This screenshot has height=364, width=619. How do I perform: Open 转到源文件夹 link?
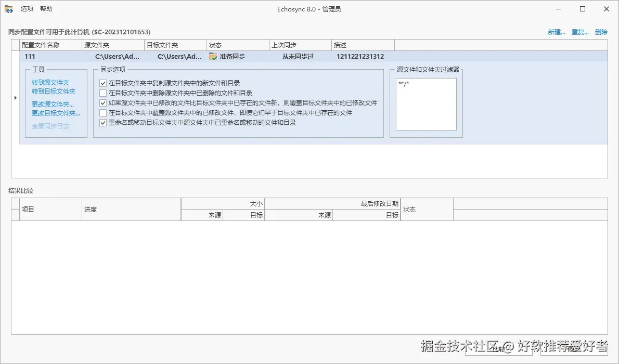[x=50, y=83]
